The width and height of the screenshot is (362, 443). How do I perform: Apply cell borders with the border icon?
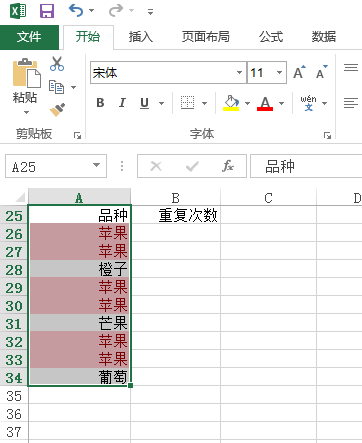click(187, 103)
